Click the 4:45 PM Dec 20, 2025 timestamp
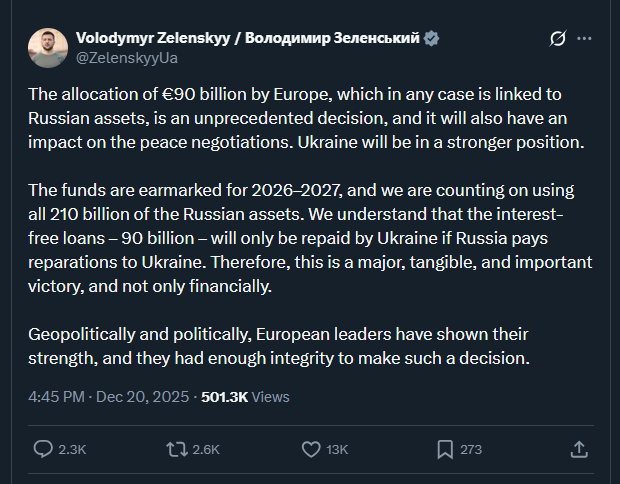The height and width of the screenshot is (484, 620). tap(107, 397)
